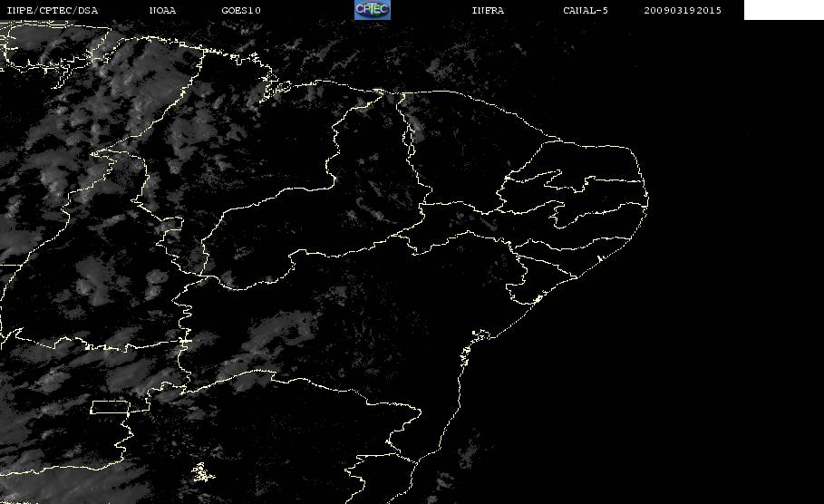Viewport: 824px width, 504px height.
Task: Click the easternmost tip of the coastline
Action: click(x=647, y=199)
